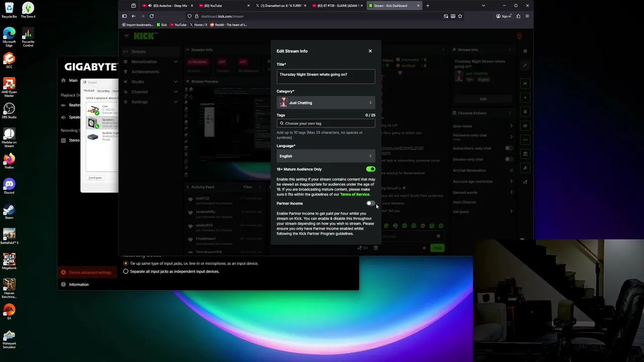Edit the stream Title text field
The height and width of the screenshot is (362, 644).
coord(326,75)
